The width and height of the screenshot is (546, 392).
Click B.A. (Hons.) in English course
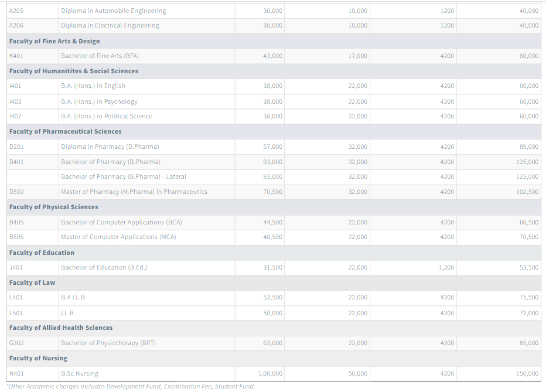[x=93, y=86]
